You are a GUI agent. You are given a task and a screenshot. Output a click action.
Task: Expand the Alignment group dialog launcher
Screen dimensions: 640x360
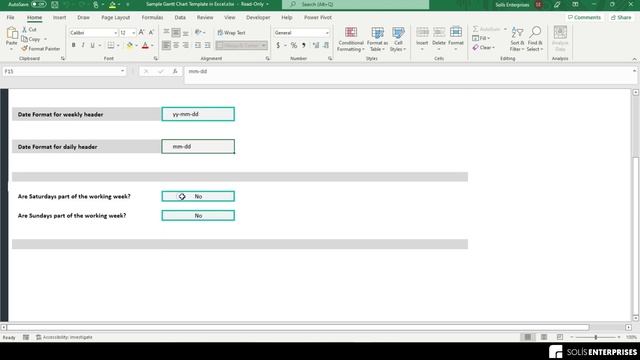coord(267,59)
